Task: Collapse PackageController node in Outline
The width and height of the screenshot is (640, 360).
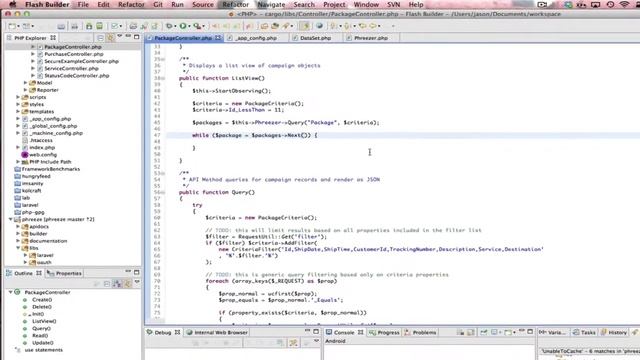Action: [x=11, y=292]
